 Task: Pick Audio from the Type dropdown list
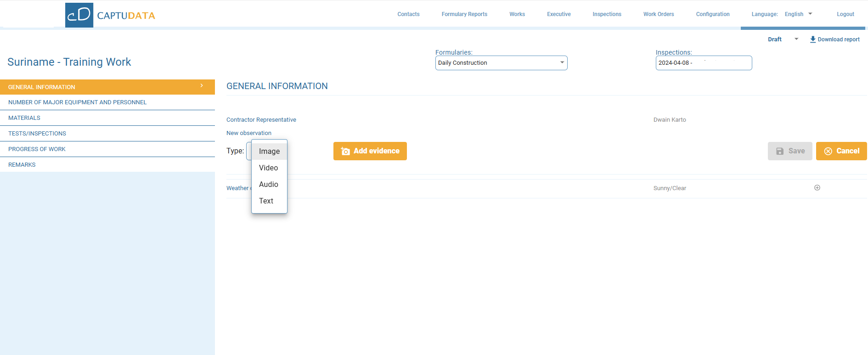click(269, 185)
